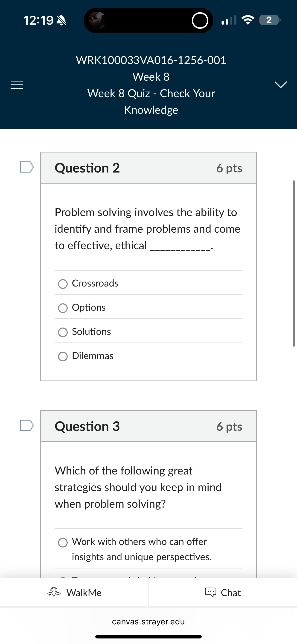Image resolution: width=297 pixels, height=644 pixels.
Task: Tap the battery indicator icon
Action: 270,20
